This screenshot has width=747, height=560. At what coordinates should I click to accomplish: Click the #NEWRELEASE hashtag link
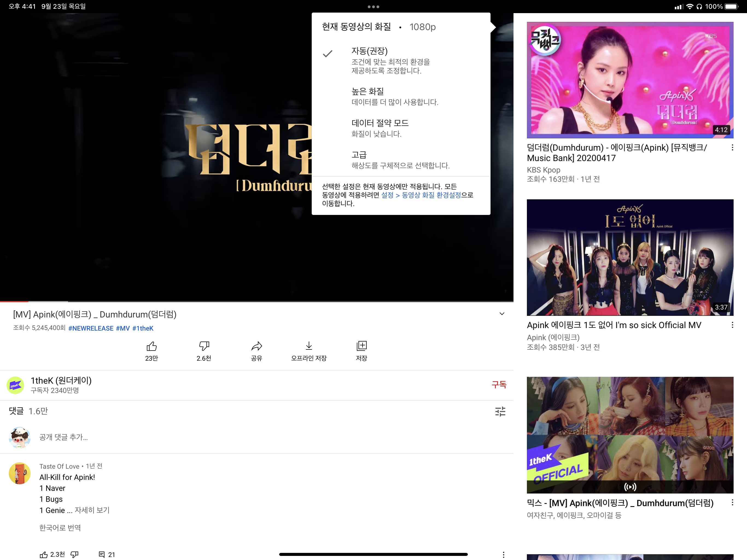(91, 328)
